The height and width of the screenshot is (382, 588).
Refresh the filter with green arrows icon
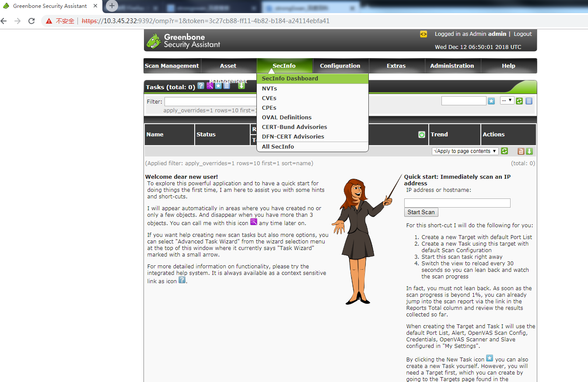coord(519,101)
